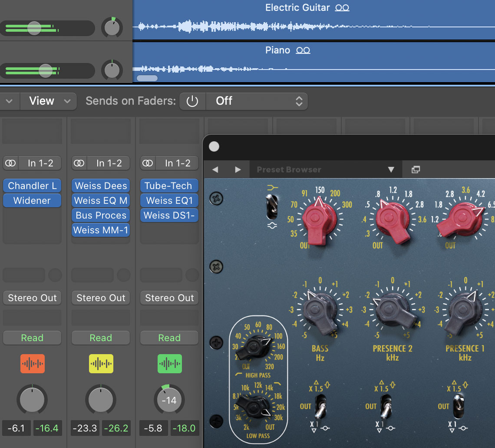Toggle the Sends on Faders power button
495x448 pixels.
(192, 101)
